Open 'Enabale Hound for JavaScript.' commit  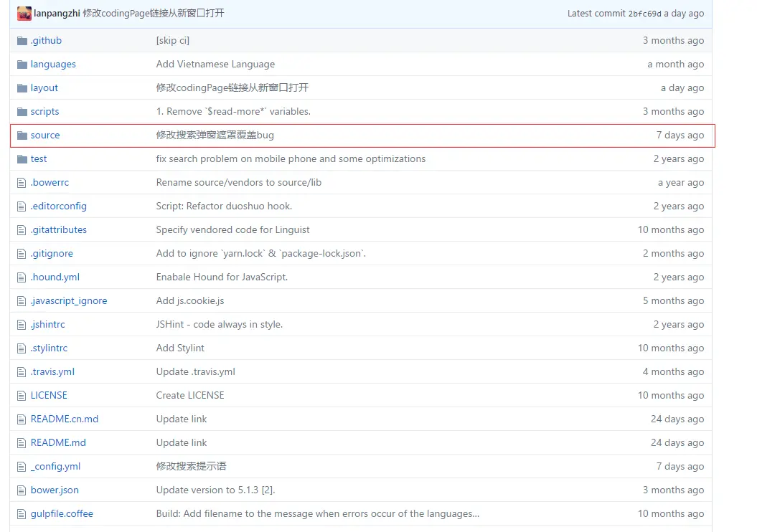pos(222,277)
